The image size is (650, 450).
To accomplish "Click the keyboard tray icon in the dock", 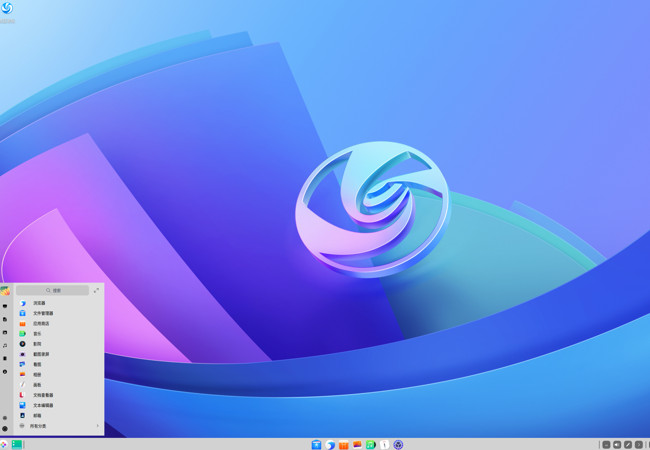I will [606, 445].
